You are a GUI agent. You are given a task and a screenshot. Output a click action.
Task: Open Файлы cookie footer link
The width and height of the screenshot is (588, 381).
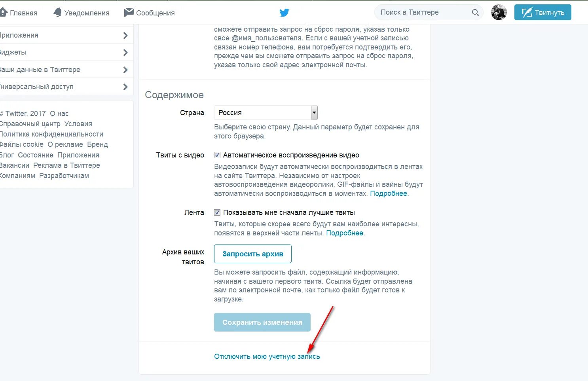click(21, 144)
